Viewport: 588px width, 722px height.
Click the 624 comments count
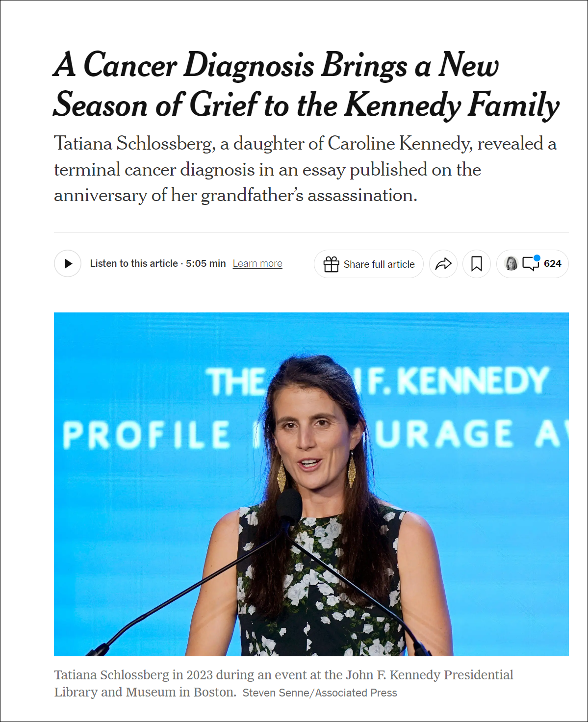[552, 264]
